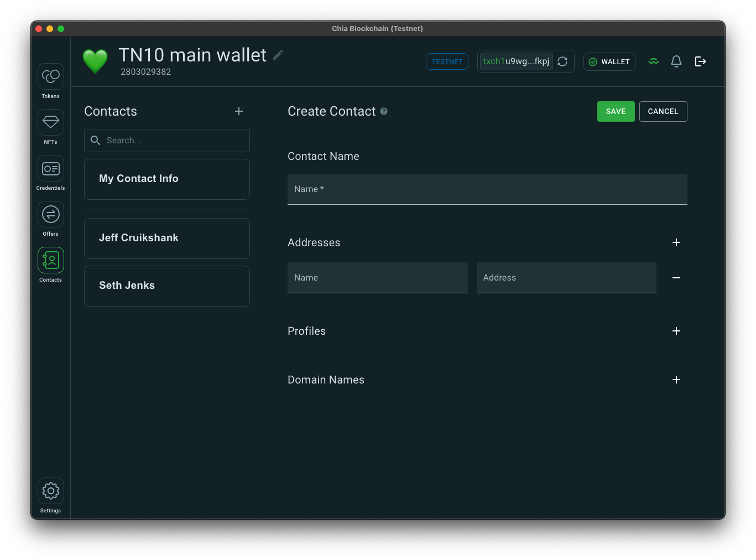Open My Contact Info card
The image size is (756, 560).
click(166, 179)
